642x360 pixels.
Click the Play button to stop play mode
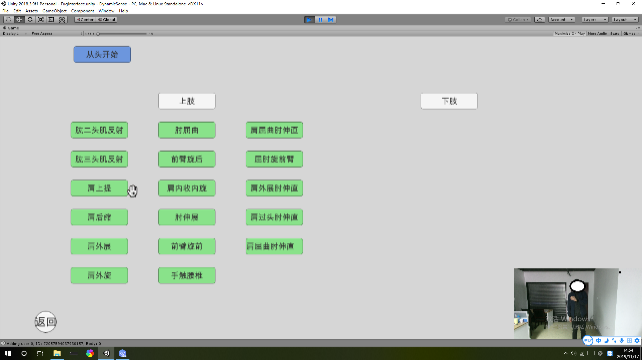pos(309,19)
